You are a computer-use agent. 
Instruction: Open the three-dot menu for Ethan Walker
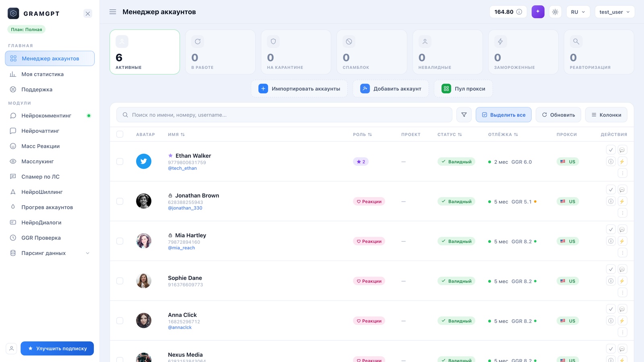point(622,173)
